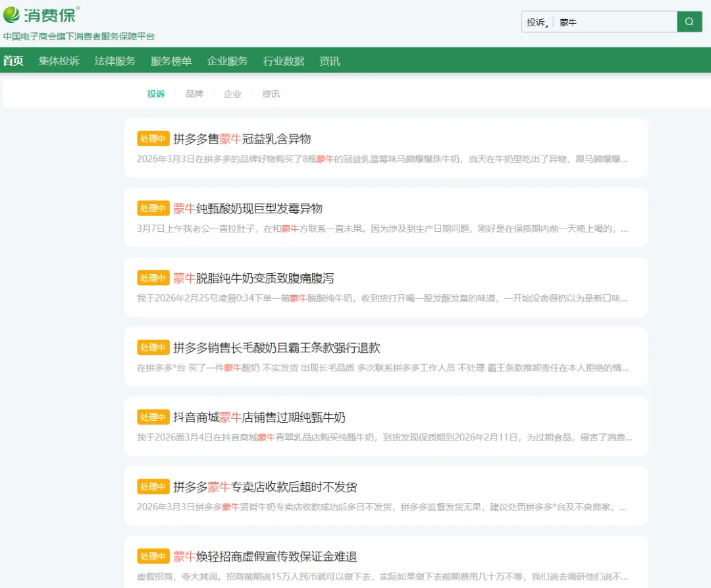This screenshot has width=711, height=588.
Task: Open 集体投诉 menu item
Action: tap(59, 61)
